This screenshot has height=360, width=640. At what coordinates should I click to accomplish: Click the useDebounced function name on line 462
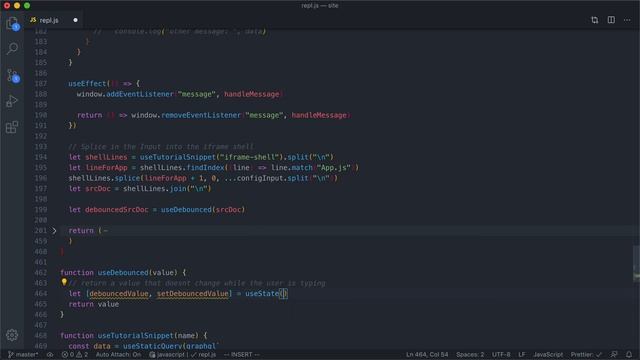(123, 273)
